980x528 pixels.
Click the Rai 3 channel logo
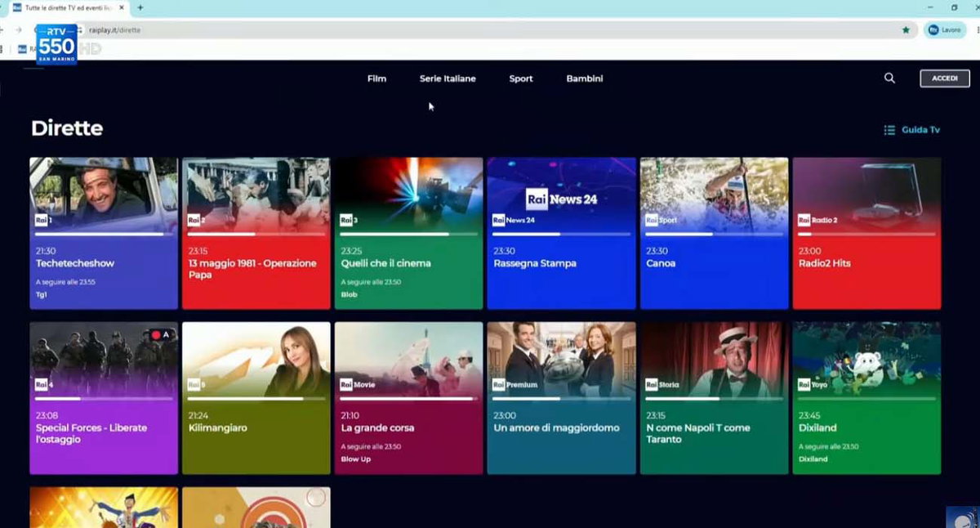pyautogui.click(x=349, y=220)
